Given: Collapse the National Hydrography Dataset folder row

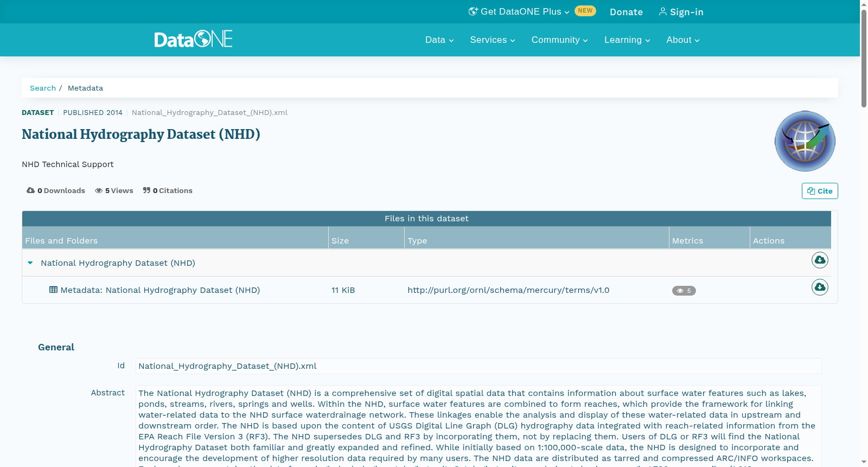Looking at the screenshot, I should 30,263.
